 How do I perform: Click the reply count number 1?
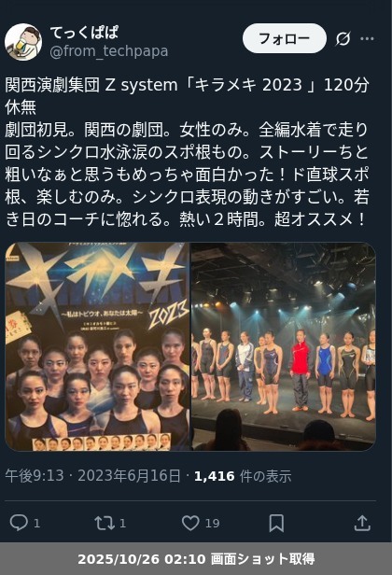36,524
